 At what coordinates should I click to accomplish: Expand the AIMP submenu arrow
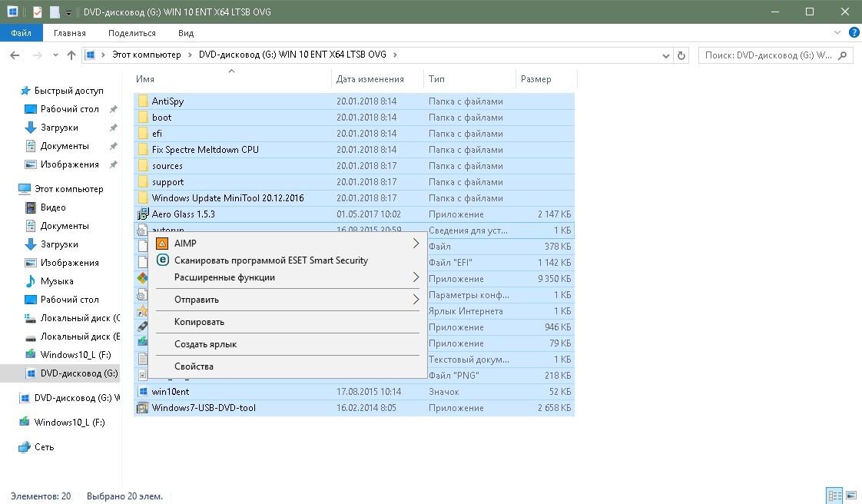point(416,244)
